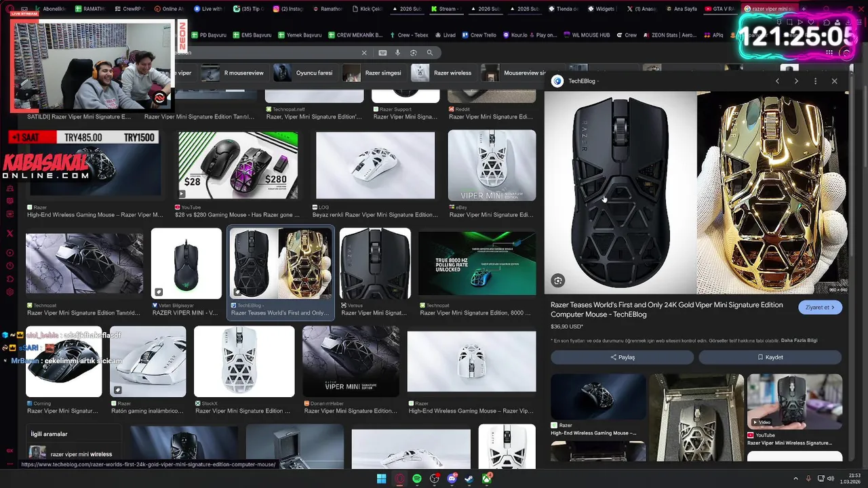Open the TRUE 8000 HZ Technopat thumbnail
This screenshot has width=868, height=488.
click(477, 264)
